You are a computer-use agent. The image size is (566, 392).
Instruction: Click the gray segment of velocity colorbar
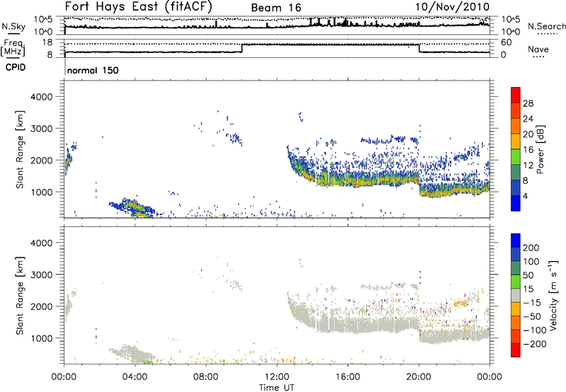click(x=516, y=295)
